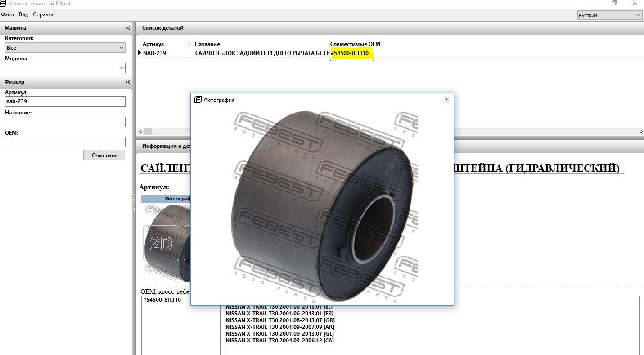Viewport: 644px width, 355px height.
Task: Click the 2D view icon on thumbnail
Action: click(x=161, y=244)
